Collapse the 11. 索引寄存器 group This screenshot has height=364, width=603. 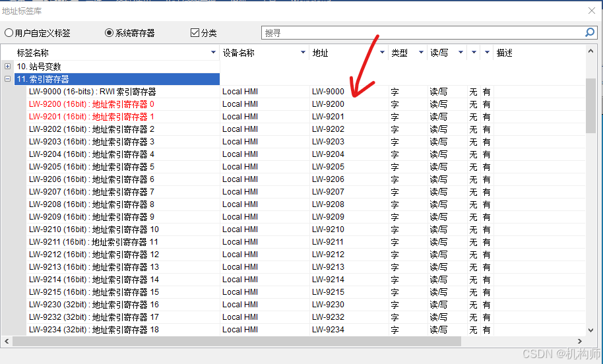(x=7, y=78)
